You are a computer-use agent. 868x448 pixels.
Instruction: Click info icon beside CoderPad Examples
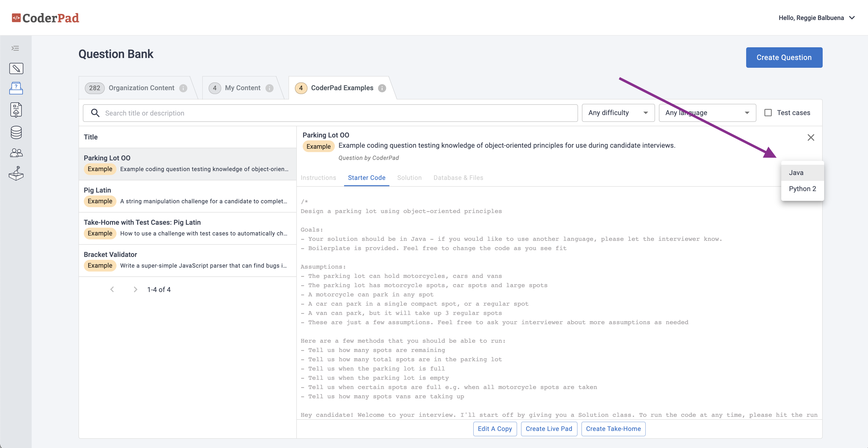382,88
